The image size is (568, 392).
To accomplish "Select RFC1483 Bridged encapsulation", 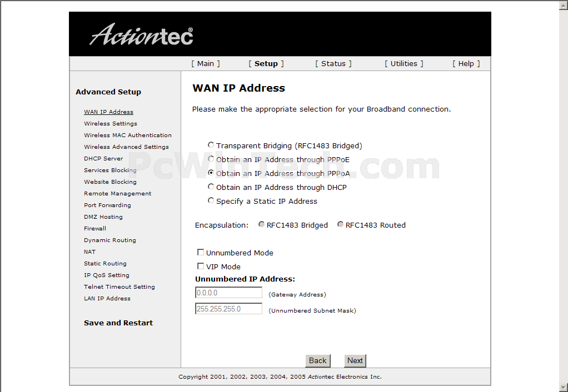I will click(261, 224).
